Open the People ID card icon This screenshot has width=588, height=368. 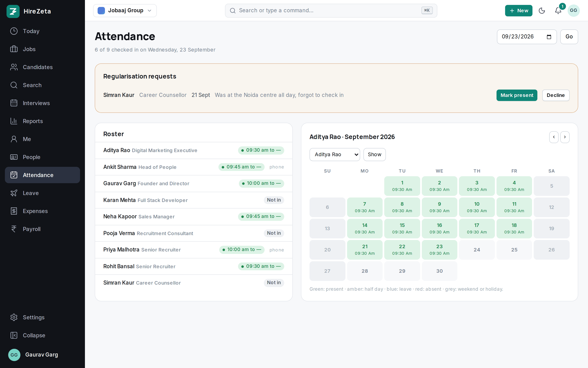14,157
